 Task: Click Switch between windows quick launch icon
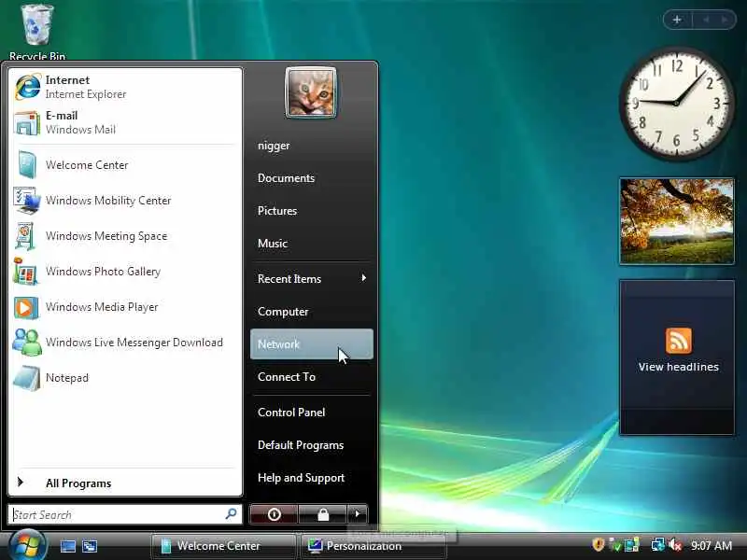(x=90, y=546)
